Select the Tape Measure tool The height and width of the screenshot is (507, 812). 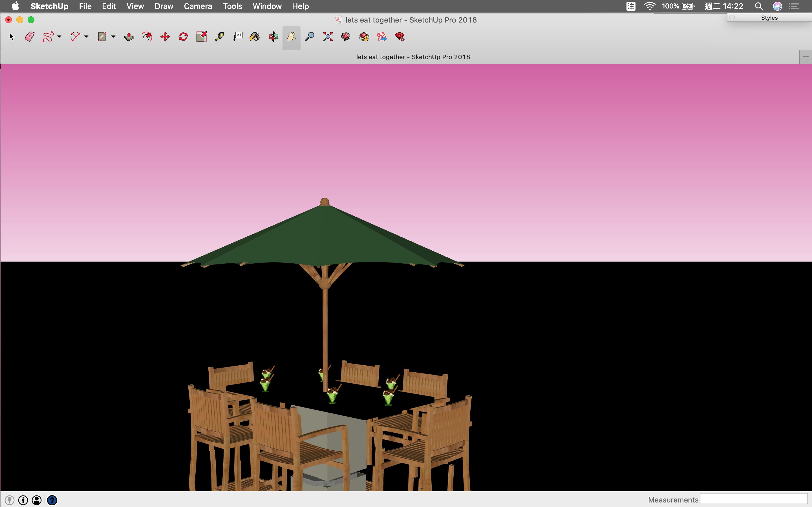coord(219,37)
